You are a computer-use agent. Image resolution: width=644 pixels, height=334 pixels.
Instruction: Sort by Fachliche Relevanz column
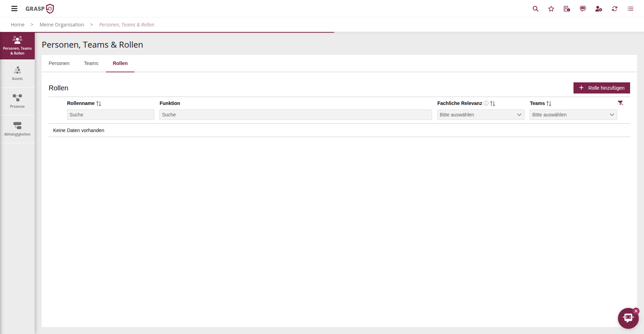point(493,104)
